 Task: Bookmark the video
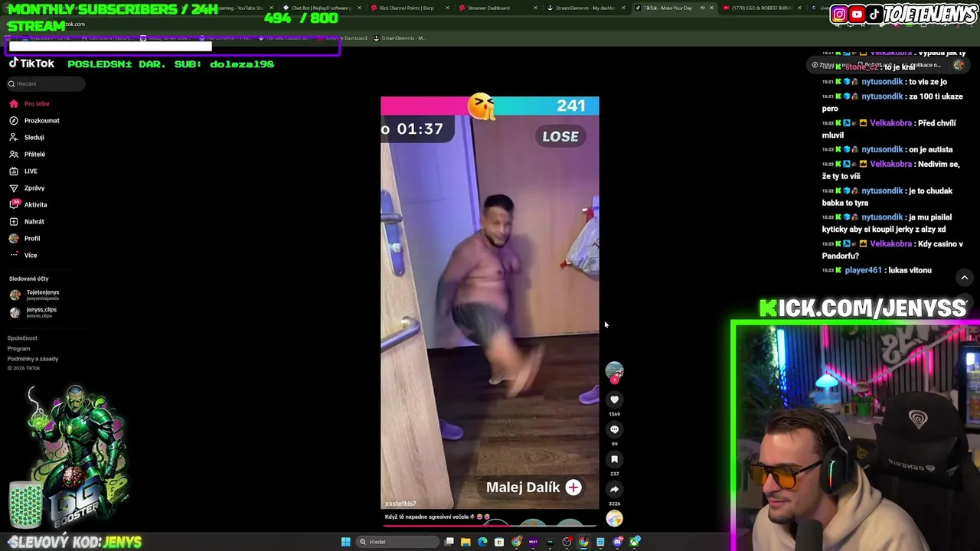[x=614, y=459]
